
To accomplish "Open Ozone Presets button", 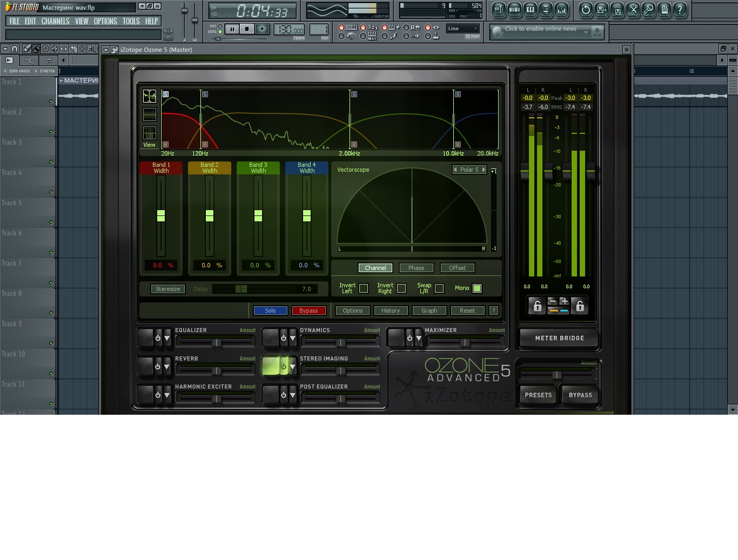I will coord(539,395).
